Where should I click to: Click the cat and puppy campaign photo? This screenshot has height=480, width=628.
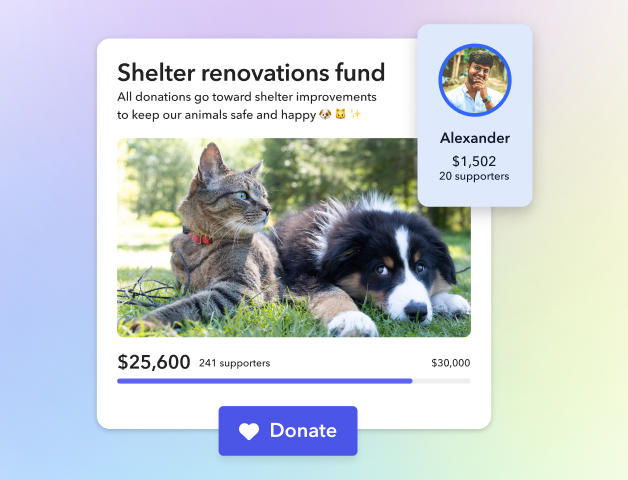click(x=294, y=238)
